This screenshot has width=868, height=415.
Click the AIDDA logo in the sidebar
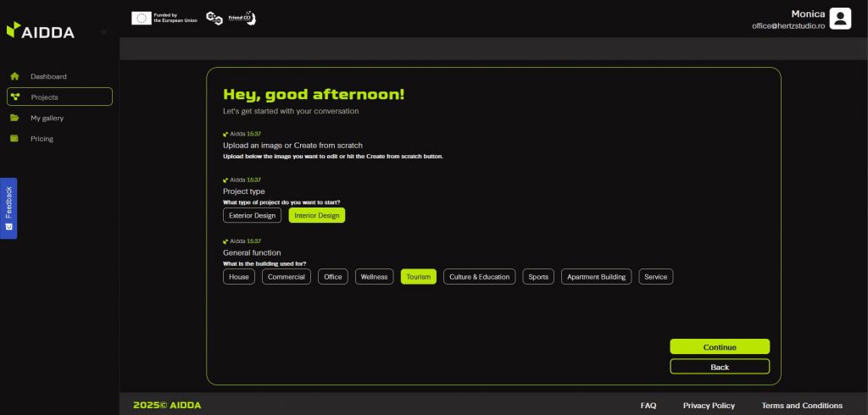41,31
